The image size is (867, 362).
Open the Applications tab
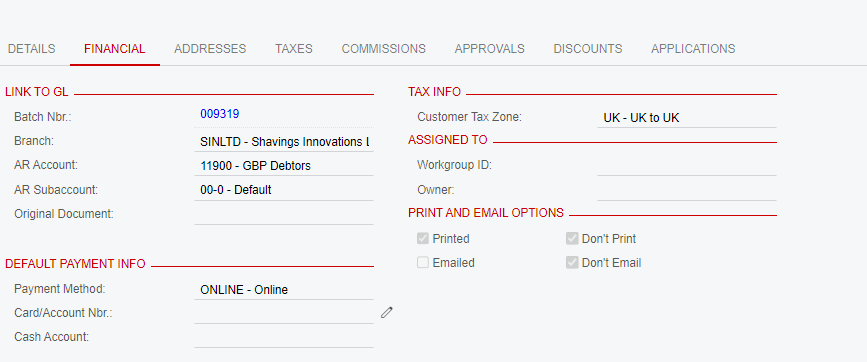[693, 49]
